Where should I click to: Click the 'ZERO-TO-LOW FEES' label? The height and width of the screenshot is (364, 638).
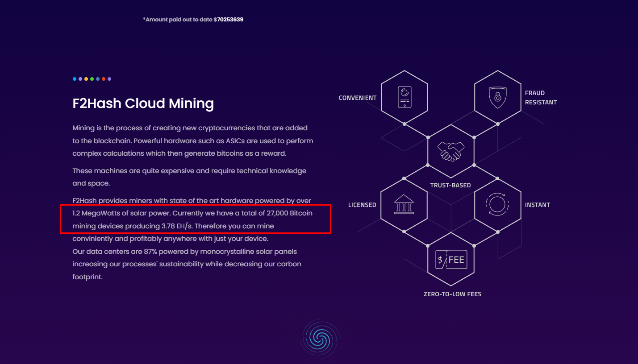[x=453, y=294]
